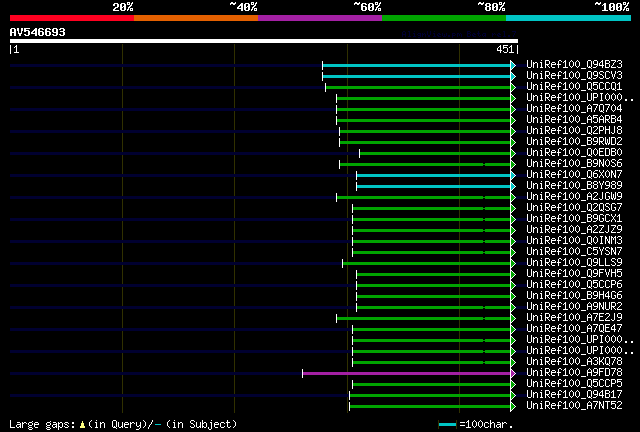
Task: Click the green alignment bar of UniRef100_Q9LLS9
Action: point(427,264)
